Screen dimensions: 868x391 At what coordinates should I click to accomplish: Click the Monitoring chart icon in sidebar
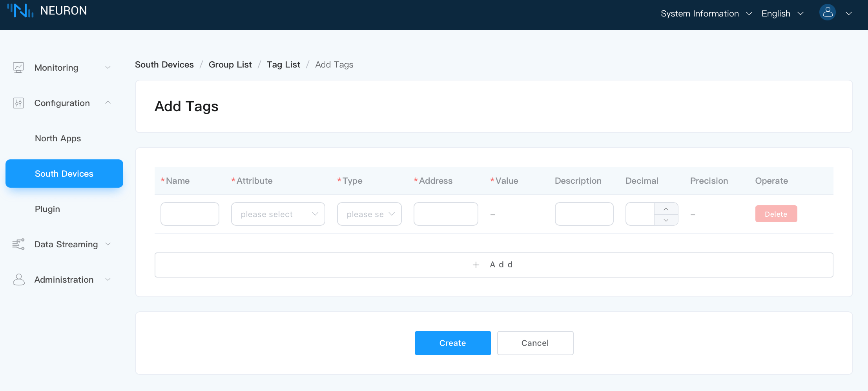coord(18,68)
